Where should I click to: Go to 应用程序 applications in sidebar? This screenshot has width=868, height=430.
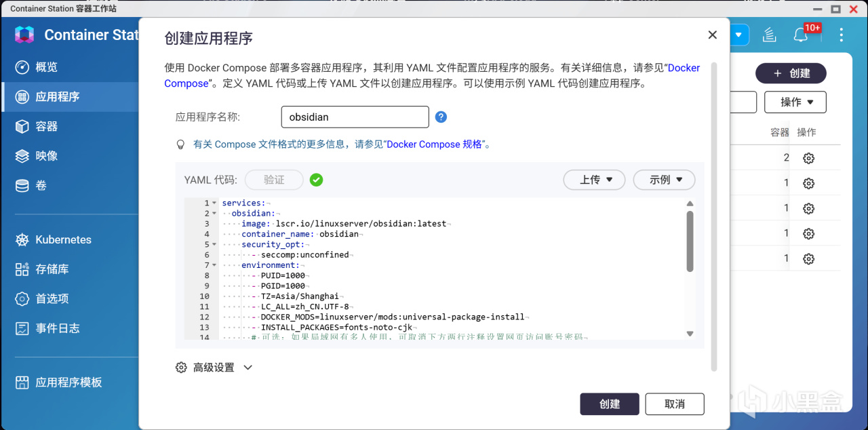coord(69,97)
